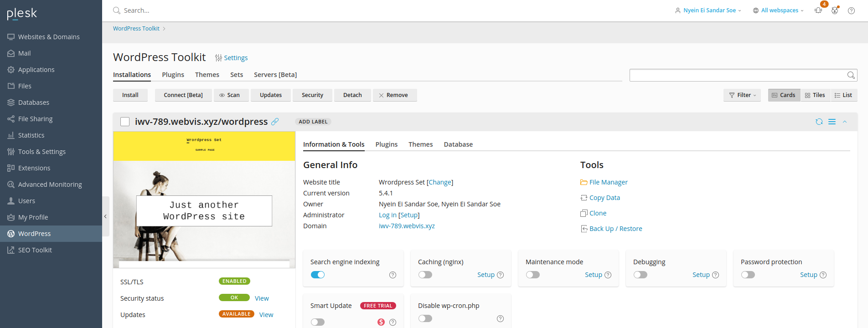Select the iwv-789.webvis.xyz/wordpress checkbox
Screen dimensions: 868x328
point(125,122)
